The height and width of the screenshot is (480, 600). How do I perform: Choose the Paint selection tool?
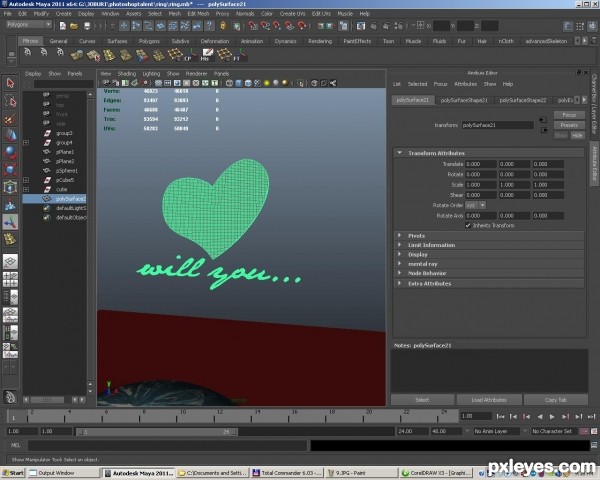point(10,118)
